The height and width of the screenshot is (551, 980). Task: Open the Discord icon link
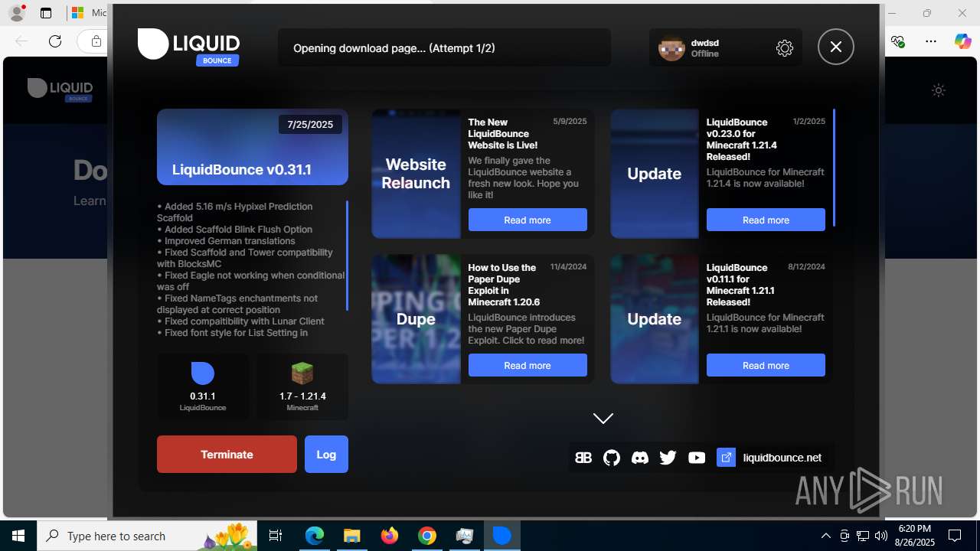pos(640,458)
